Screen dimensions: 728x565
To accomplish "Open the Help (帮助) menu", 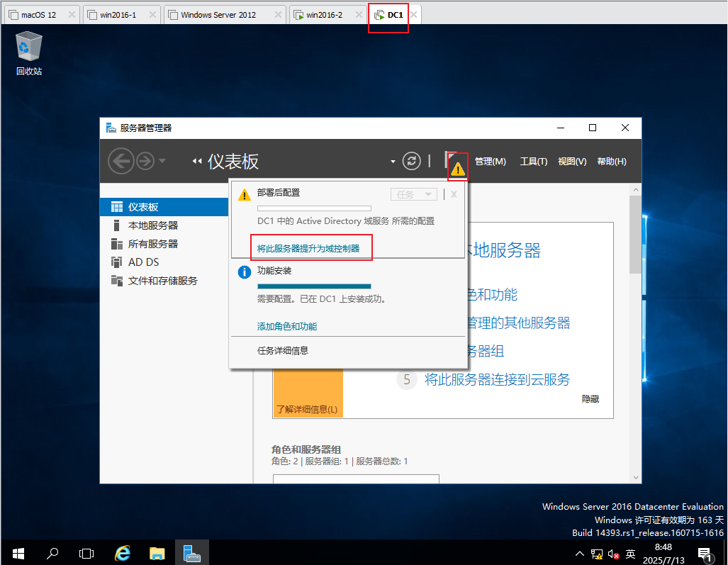I will click(612, 162).
